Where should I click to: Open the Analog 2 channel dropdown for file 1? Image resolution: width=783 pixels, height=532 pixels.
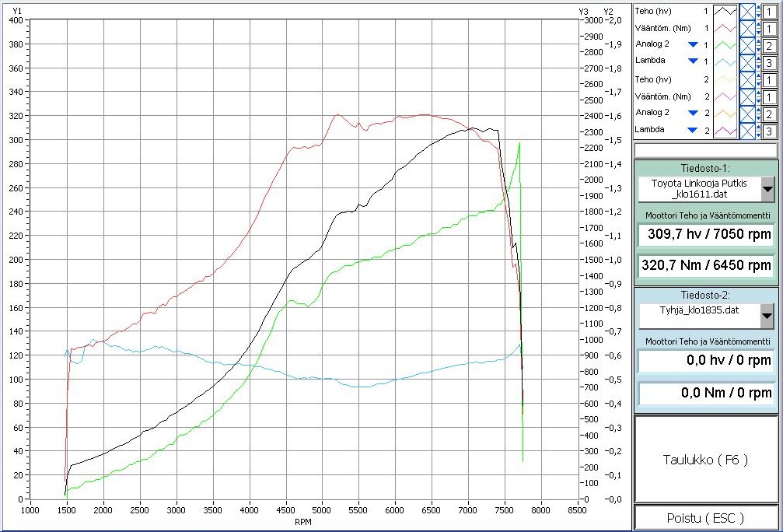pyautogui.click(x=693, y=44)
